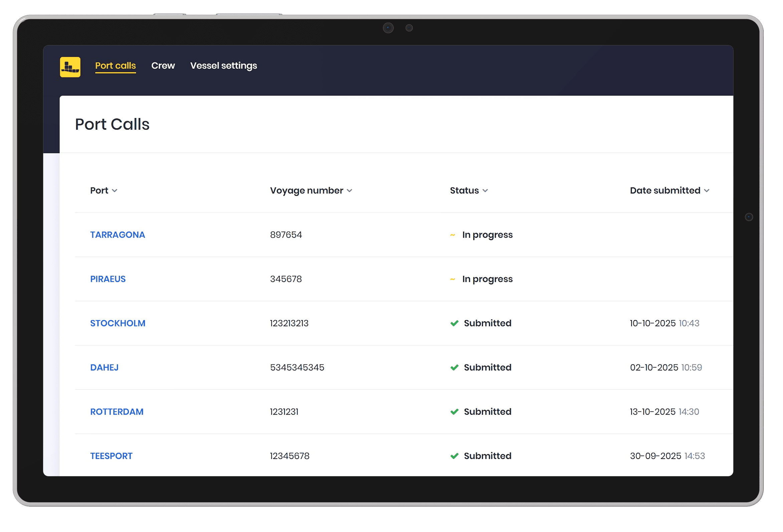Open the Vessel settings tab

click(x=223, y=66)
